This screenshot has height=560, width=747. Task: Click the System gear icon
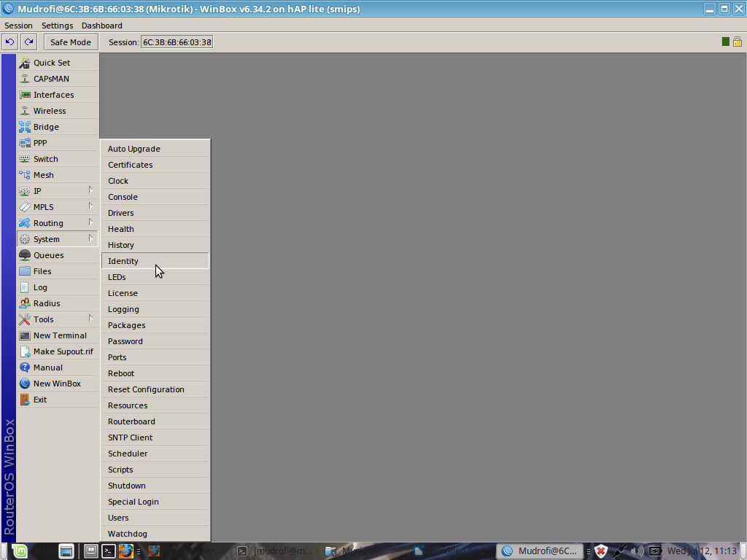pyautogui.click(x=24, y=239)
